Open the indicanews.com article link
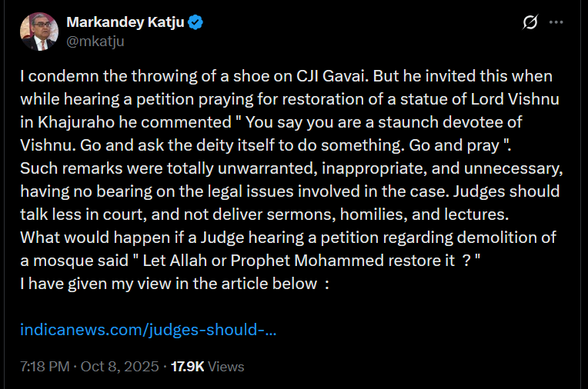This screenshot has width=588, height=389. point(148,330)
